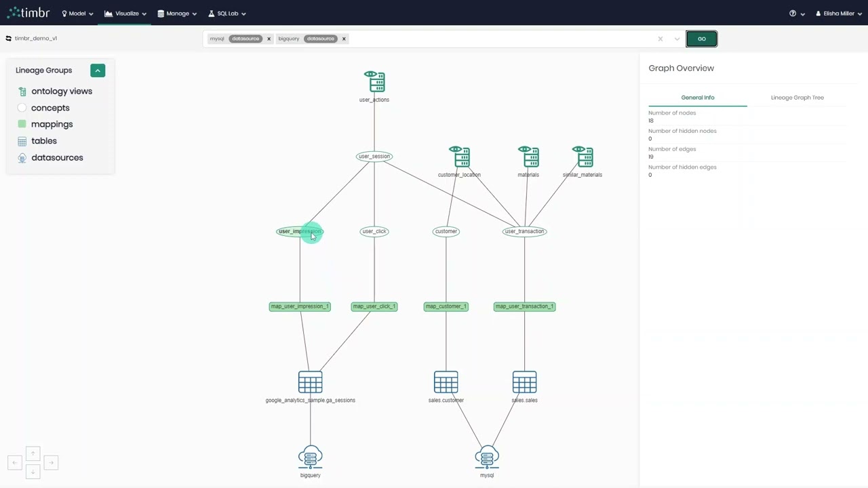This screenshot has height=488, width=868.
Task: Open the Manage menu
Action: (177, 14)
